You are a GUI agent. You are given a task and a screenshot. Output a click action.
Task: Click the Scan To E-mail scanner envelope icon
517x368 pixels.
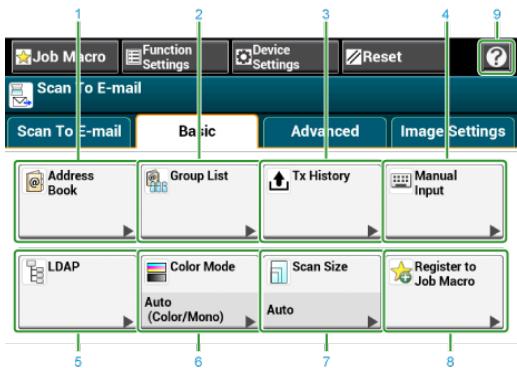point(21,95)
